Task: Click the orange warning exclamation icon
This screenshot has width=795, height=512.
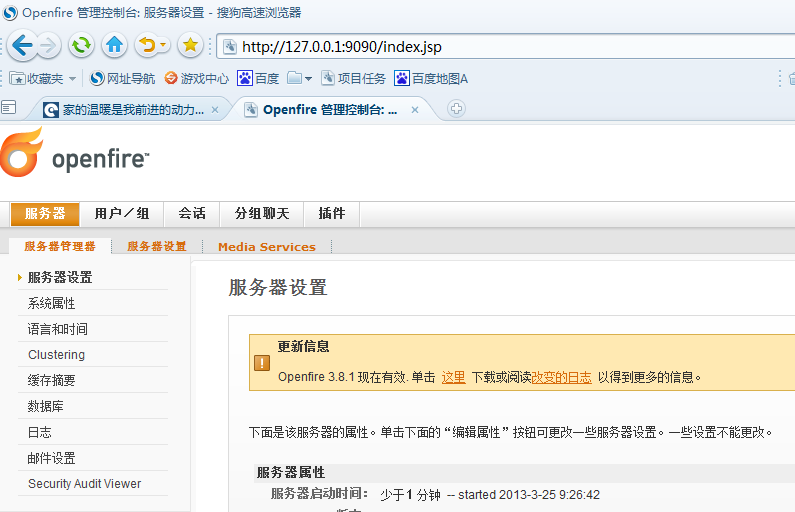Action: [x=262, y=363]
